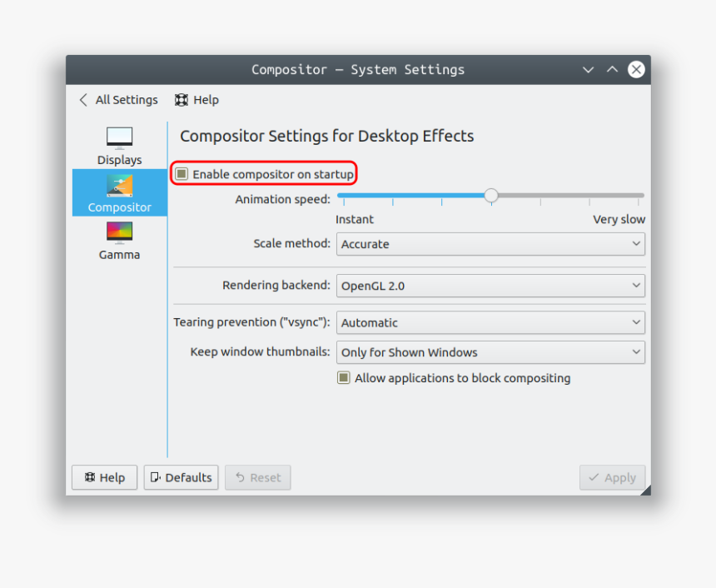Expand the Tearing prevention vsync dropdown
The width and height of the screenshot is (716, 588).
(490, 322)
